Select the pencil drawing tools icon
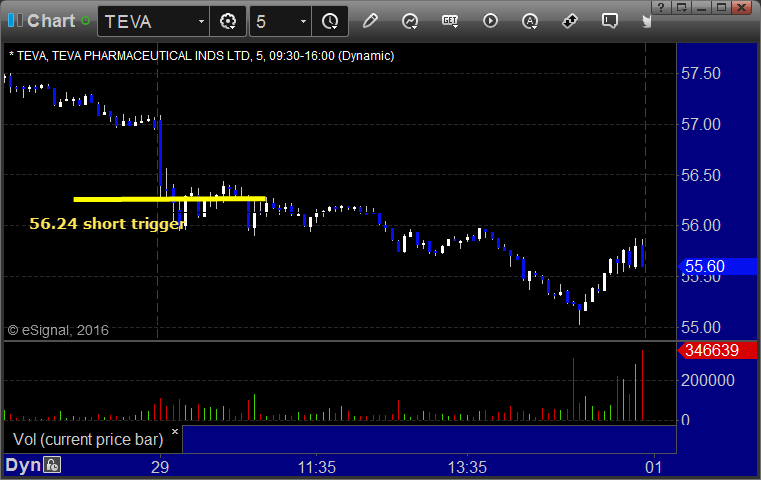 pos(370,21)
